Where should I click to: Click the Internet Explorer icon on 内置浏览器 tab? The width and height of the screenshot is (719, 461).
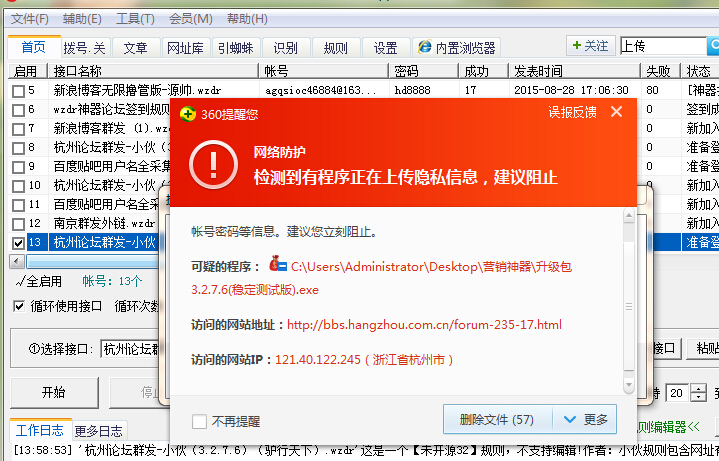tap(425, 47)
